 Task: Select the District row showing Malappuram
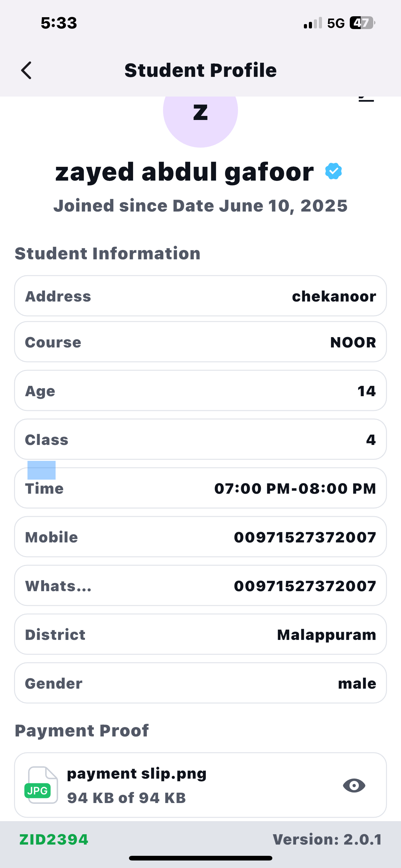(x=200, y=635)
